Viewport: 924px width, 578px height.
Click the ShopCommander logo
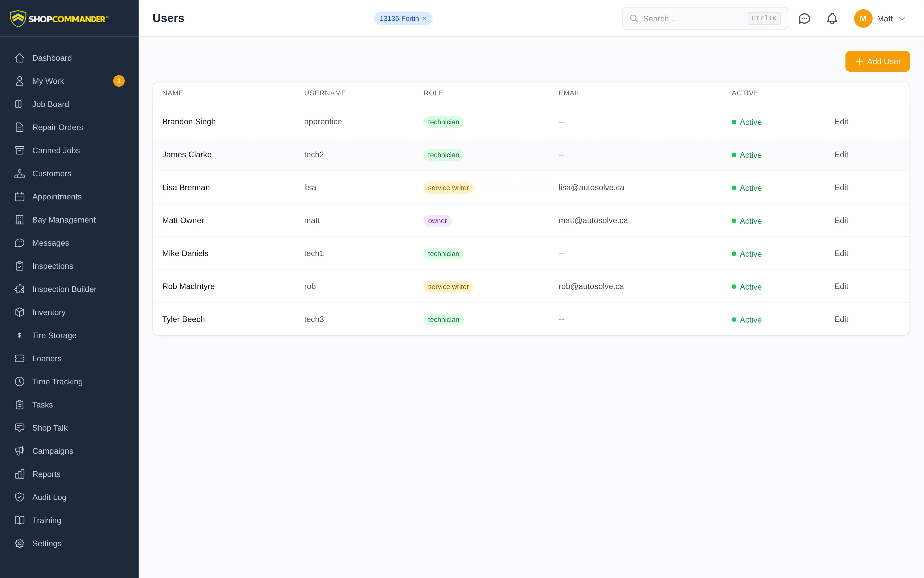point(59,18)
